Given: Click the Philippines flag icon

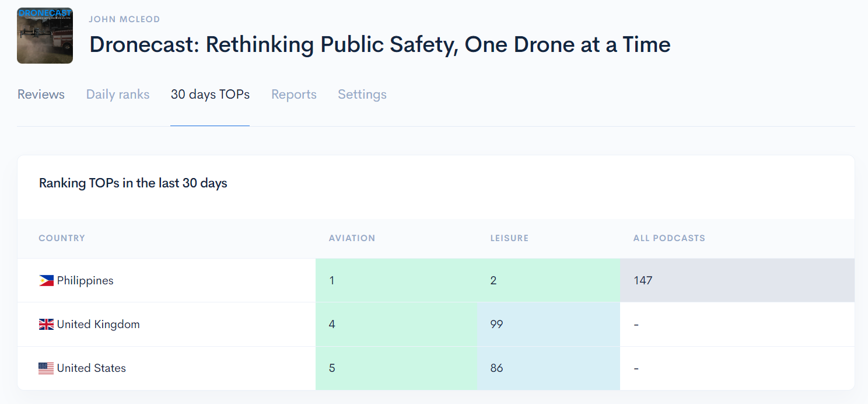Looking at the screenshot, I should point(46,281).
